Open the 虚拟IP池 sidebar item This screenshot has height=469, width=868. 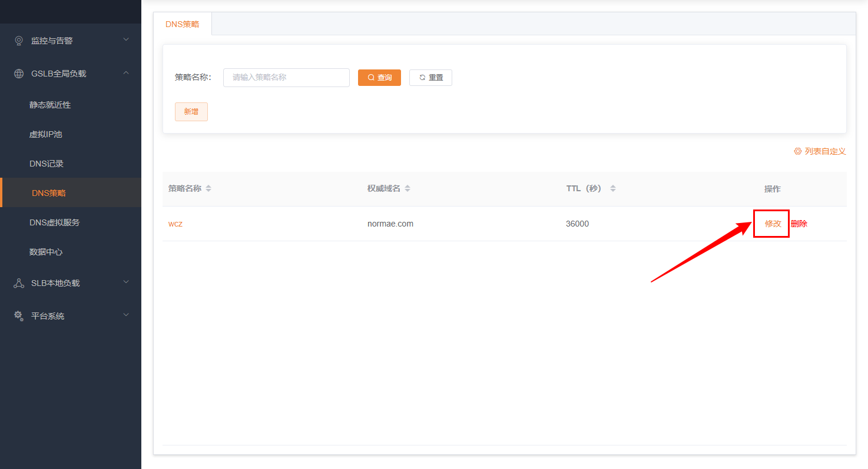(45, 134)
